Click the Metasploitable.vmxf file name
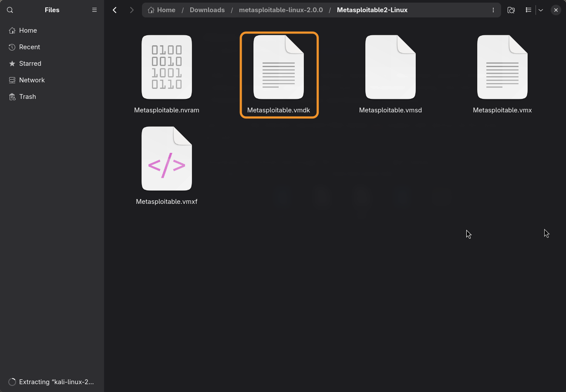The height and width of the screenshot is (392, 566). coord(167,202)
